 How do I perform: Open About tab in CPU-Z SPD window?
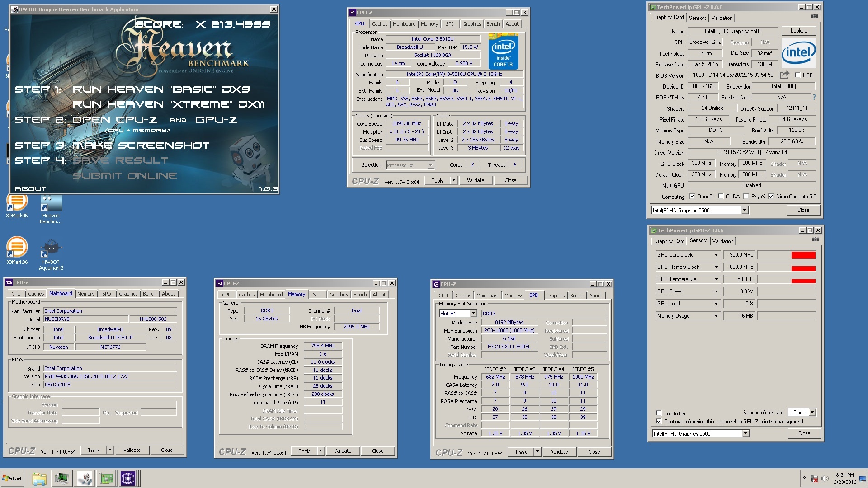[595, 296]
